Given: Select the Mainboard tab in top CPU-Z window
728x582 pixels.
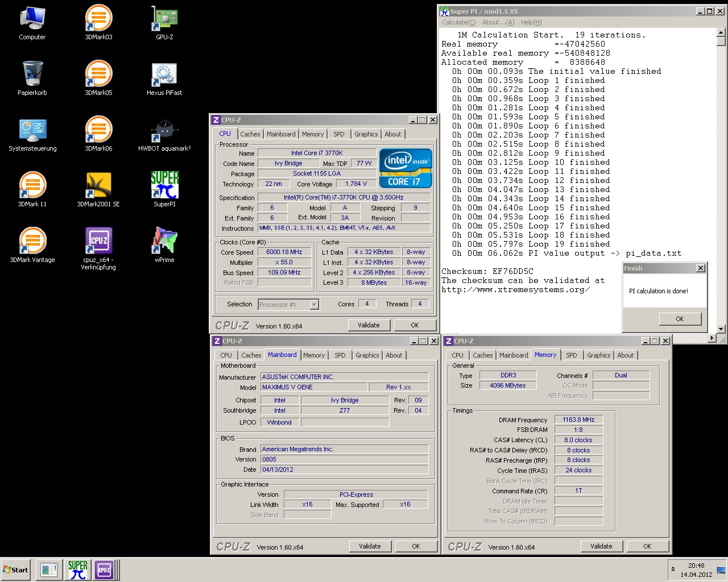Looking at the screenshot, I should tap(281, 134).
